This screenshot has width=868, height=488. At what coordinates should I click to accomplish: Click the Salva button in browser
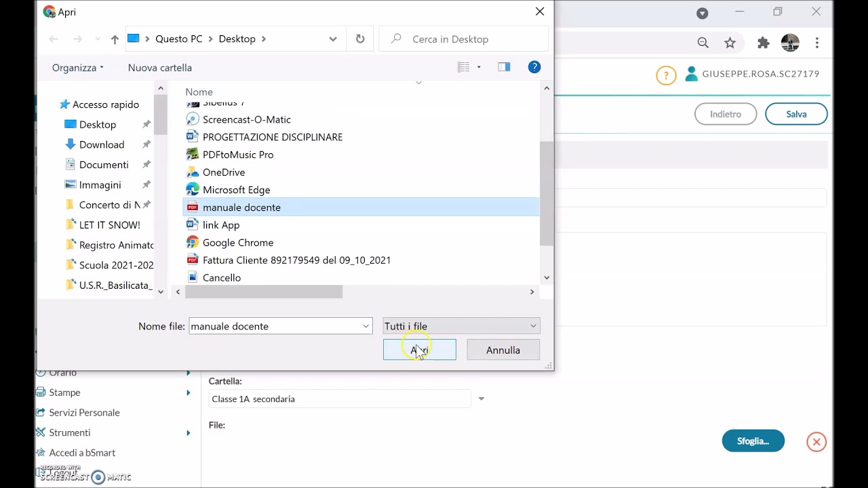796,114
